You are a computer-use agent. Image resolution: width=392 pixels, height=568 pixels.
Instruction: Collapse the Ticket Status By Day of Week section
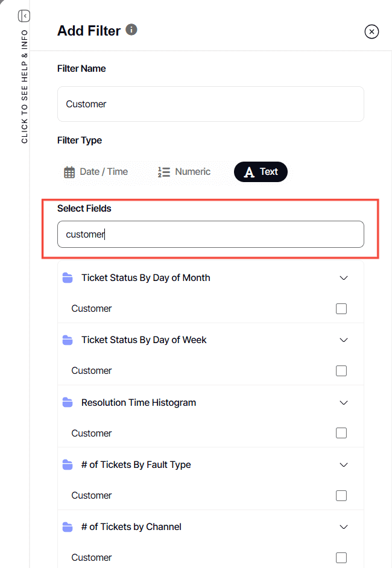(344, 339)
